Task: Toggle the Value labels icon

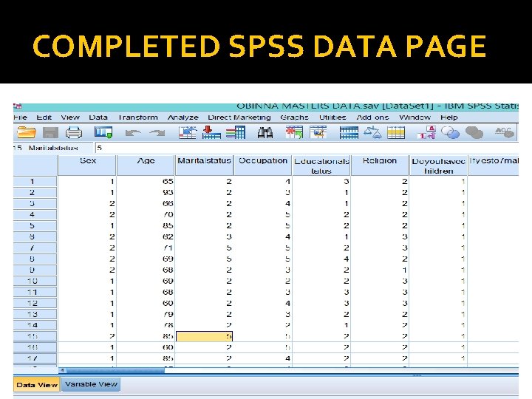Action: [426, 132]
